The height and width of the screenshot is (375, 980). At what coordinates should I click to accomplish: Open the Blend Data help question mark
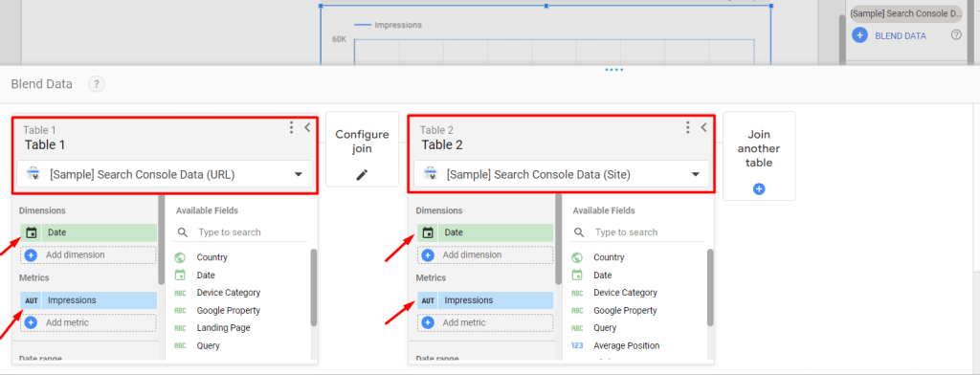point(97,84)
